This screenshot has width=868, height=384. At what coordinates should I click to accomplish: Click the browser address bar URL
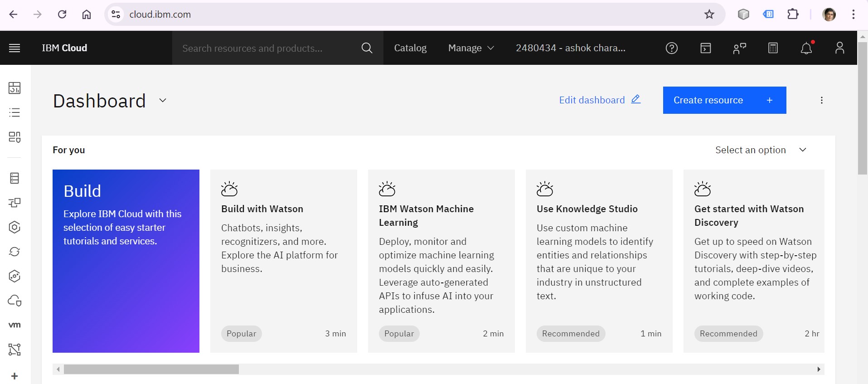coord(160,15)
